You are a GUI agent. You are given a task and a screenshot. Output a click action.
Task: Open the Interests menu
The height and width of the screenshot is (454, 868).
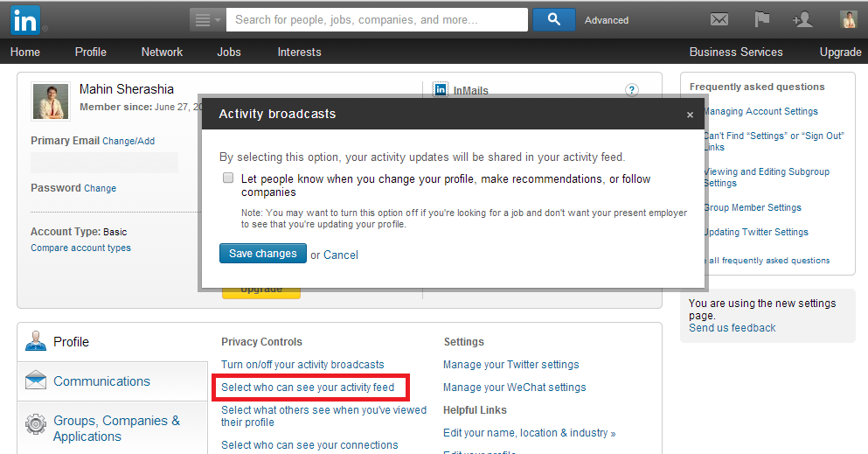299,52
